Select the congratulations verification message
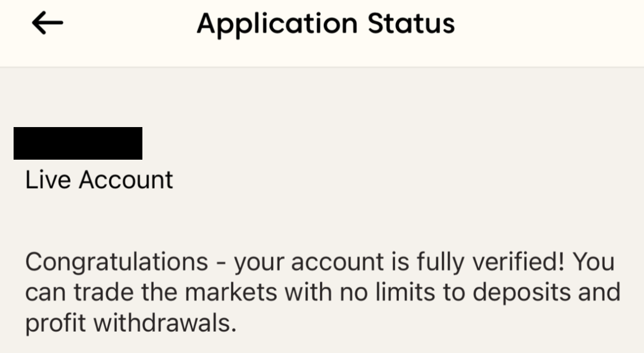 pyautogui.click(x=322, y=292)
